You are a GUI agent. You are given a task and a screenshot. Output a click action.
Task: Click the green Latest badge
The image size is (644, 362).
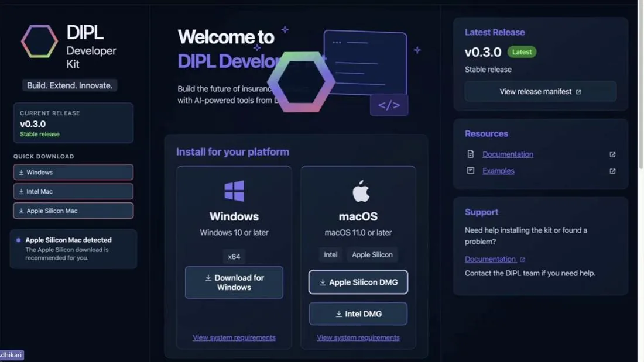coord(522,52)
